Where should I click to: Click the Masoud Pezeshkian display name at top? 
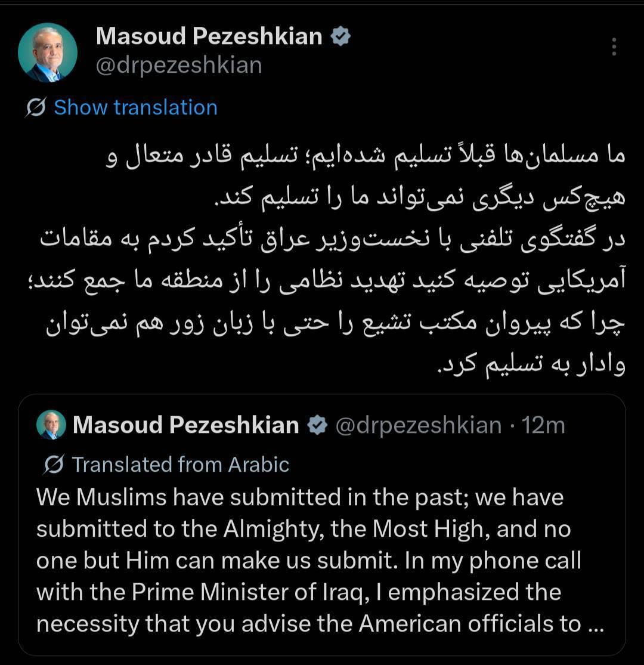[x=209, y=36]
